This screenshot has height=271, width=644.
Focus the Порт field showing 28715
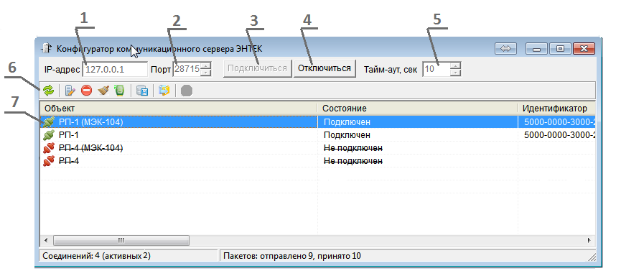187,69
